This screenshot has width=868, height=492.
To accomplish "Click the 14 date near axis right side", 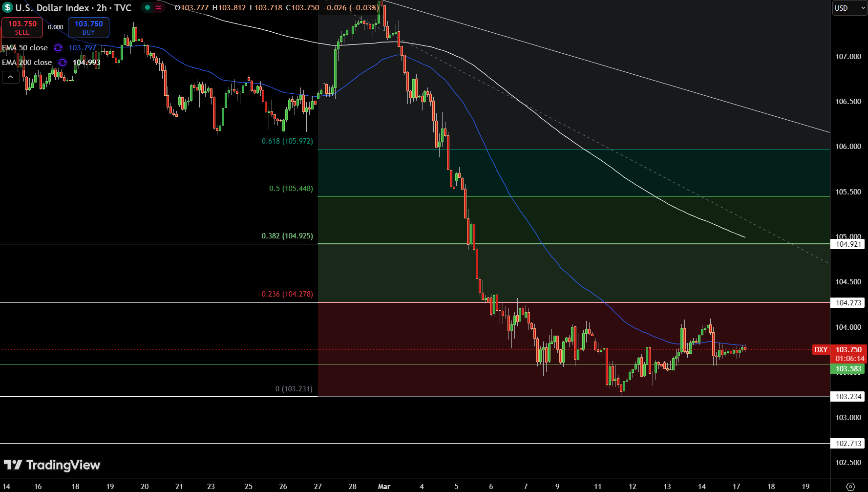I will pos(702,487).
